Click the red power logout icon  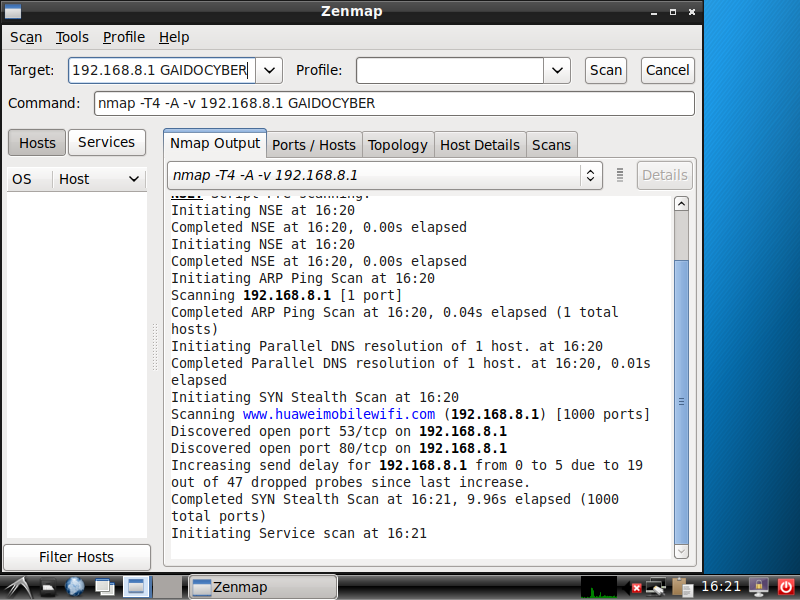click(785, 587)
